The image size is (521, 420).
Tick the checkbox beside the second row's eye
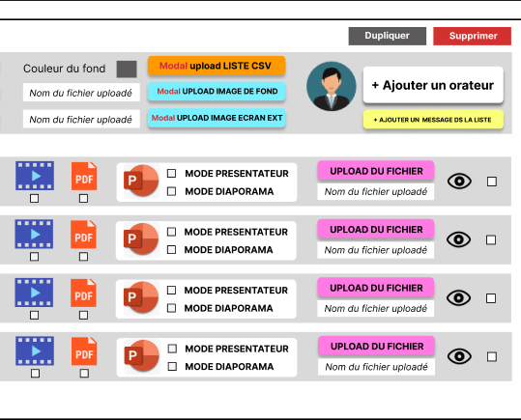tap(491, 240)
